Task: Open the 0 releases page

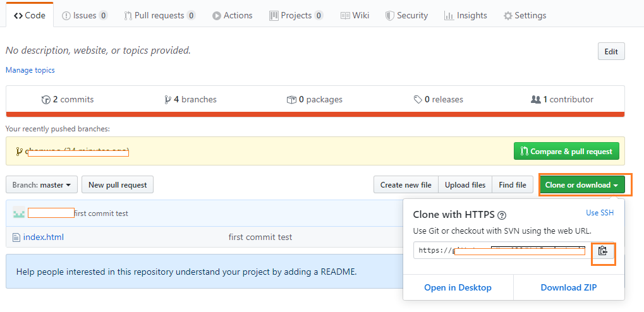Action: click(438, 99)
